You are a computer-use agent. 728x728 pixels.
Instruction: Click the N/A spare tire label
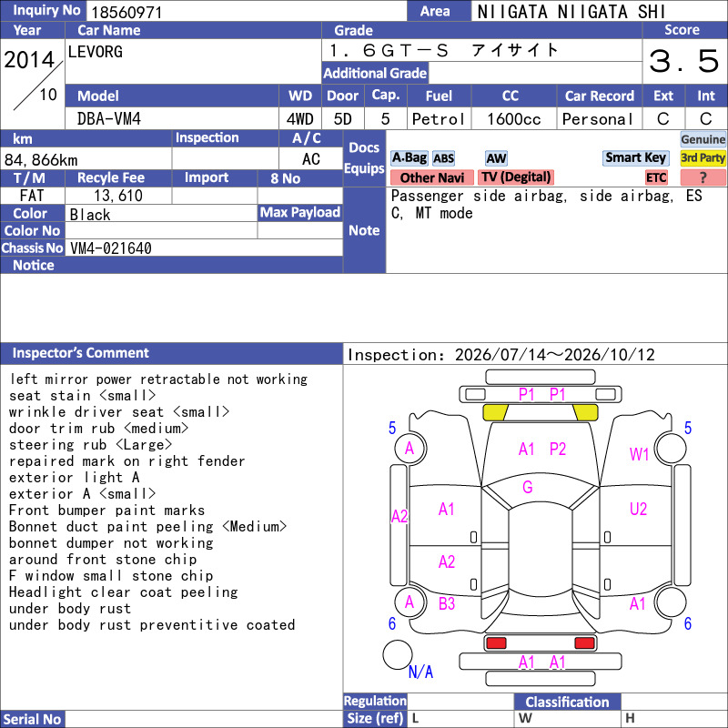[420, 672]
